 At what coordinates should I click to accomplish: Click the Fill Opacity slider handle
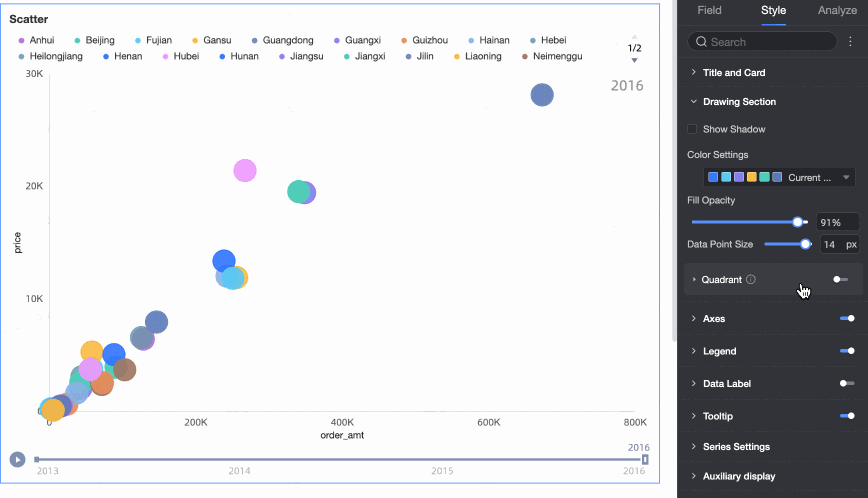[798, 222]
